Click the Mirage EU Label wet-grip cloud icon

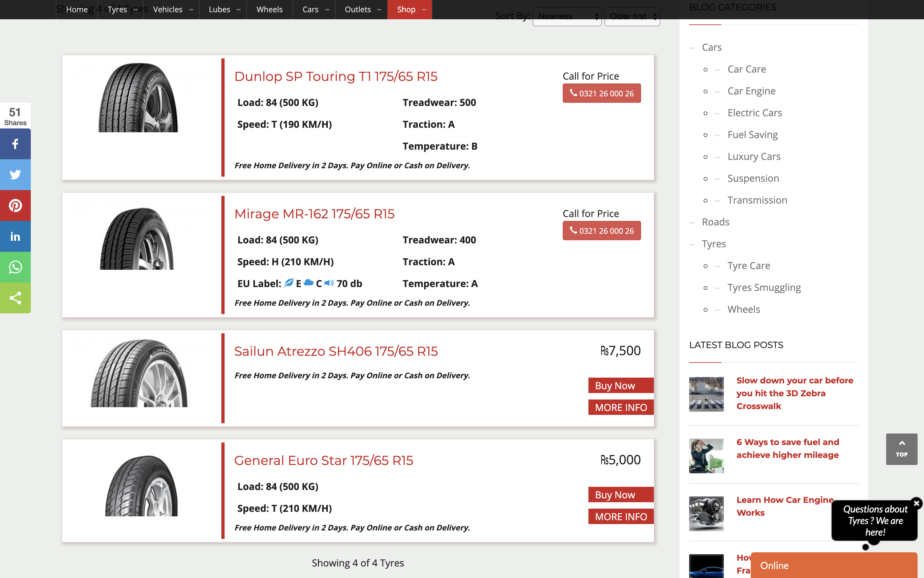(309, 283)
